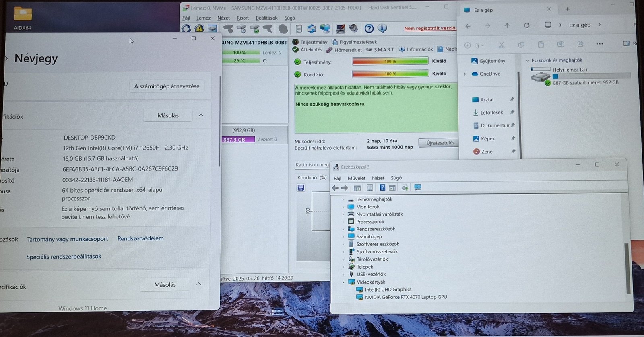Expand the OneDrive node in Explorer sidebar
The width and height of the screenshot is (644, 337).
[x=465, y=74]
